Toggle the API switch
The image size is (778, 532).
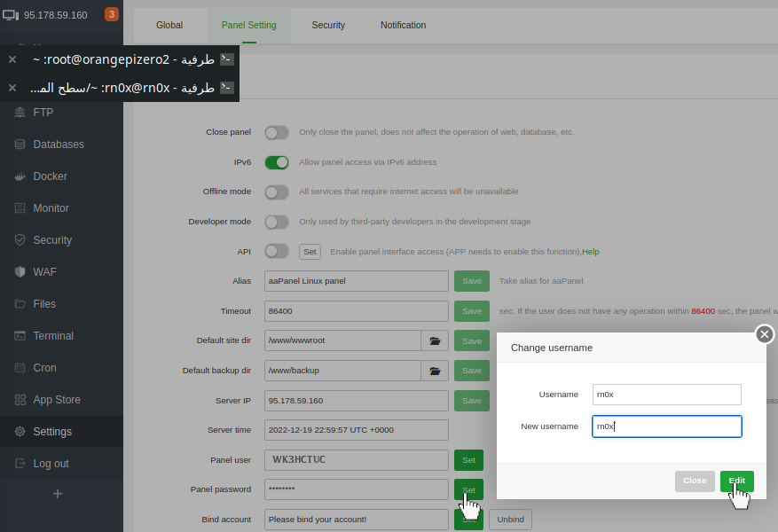(277, 252)
